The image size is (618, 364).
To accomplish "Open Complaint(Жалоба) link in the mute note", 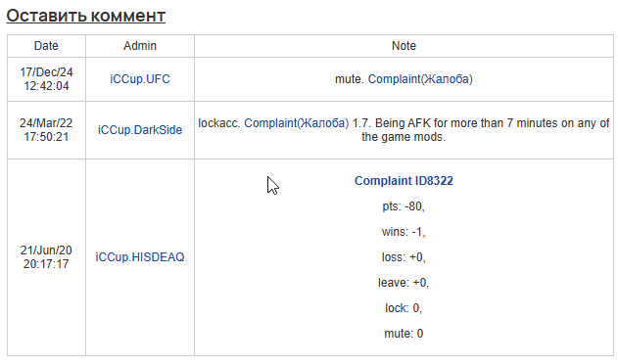I will (420, 79).
